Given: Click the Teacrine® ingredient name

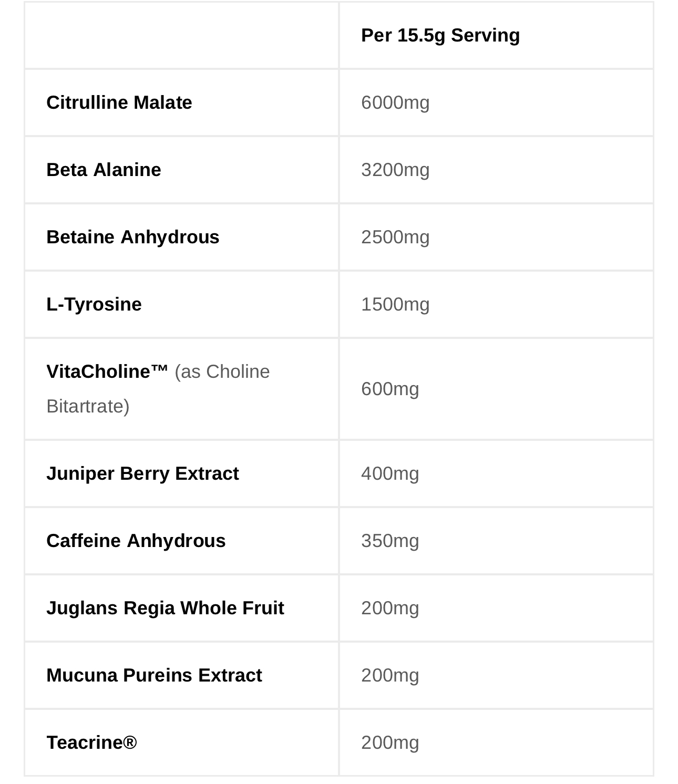Looking at the screenshot, I should coord(91,742).
